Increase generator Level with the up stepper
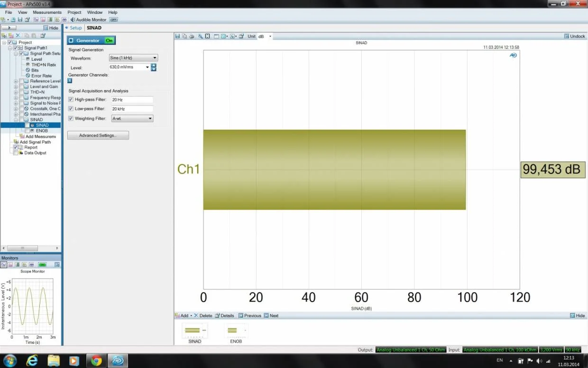The image size is (588, 368). (x=154, y=65)
